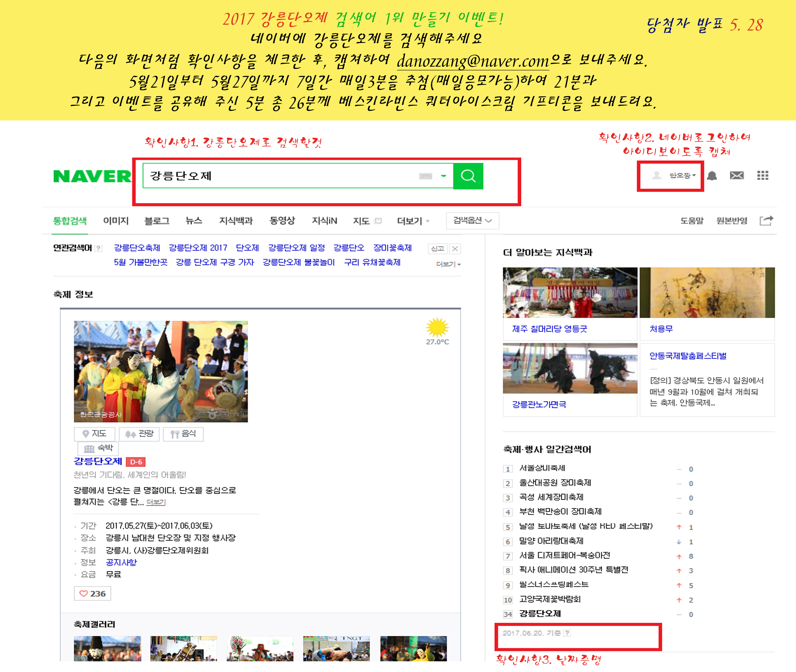Viewport: 796px width, 672px height.
Task: Click the 관광 tourism icon button
Action: [139, 434]
